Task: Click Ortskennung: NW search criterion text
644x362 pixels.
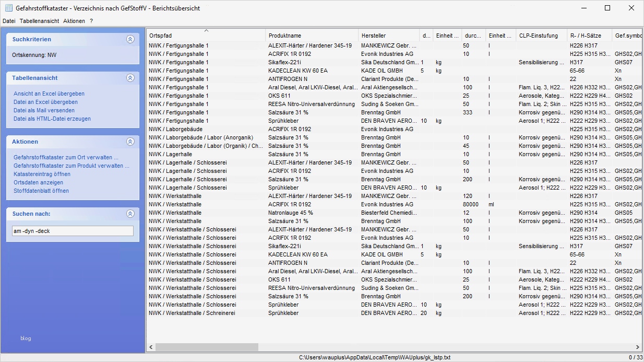Action: click(34, 55)
